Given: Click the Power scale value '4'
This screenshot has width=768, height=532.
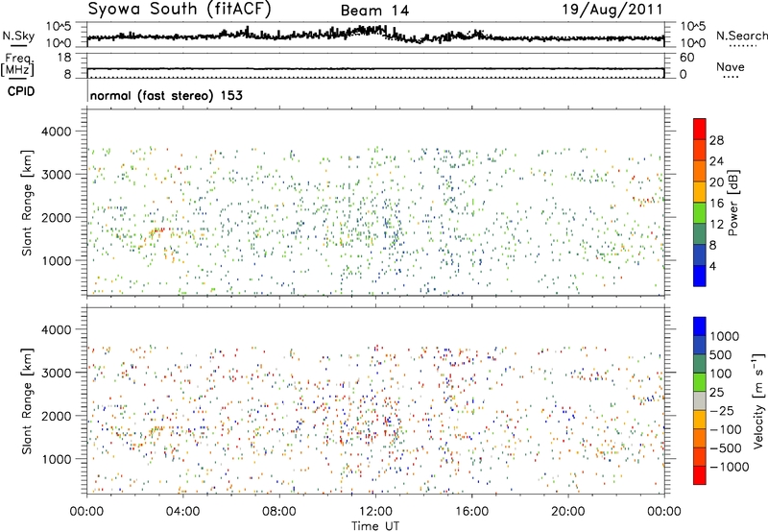Looking at the screenshot, I should pos(712,266).
